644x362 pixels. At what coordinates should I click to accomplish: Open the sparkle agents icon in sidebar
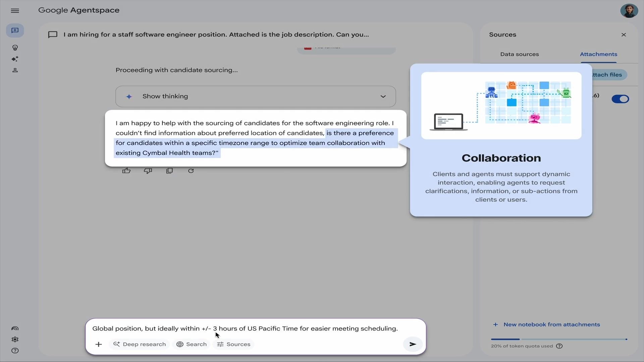(15, 59)
